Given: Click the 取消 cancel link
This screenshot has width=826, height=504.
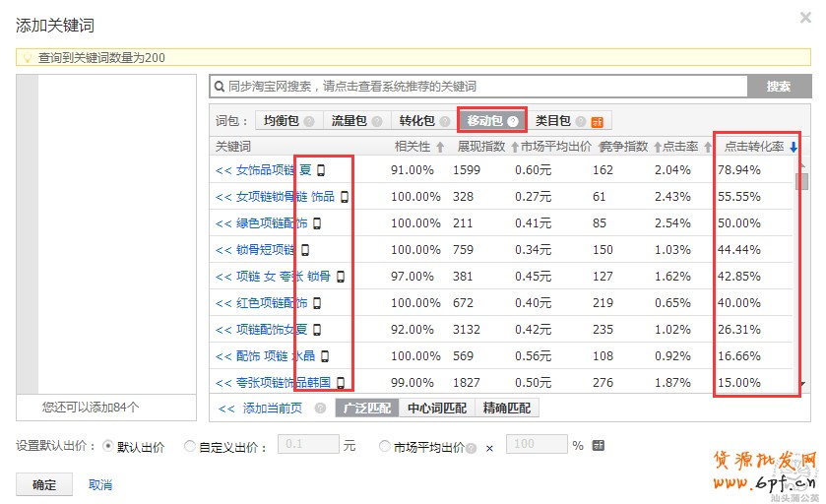Looking at the screenshot, I should click(x=100, y=484).
